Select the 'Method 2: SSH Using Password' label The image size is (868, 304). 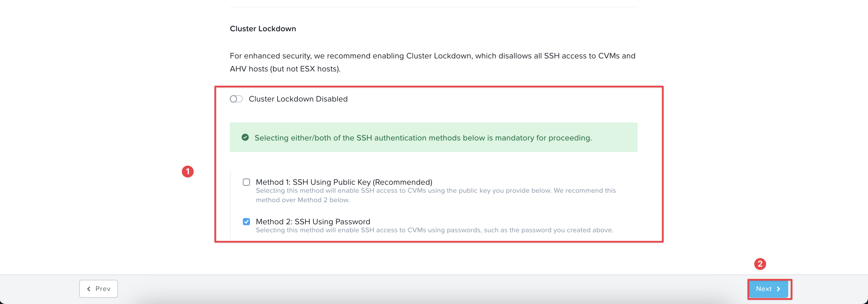(x=313, y=222)
